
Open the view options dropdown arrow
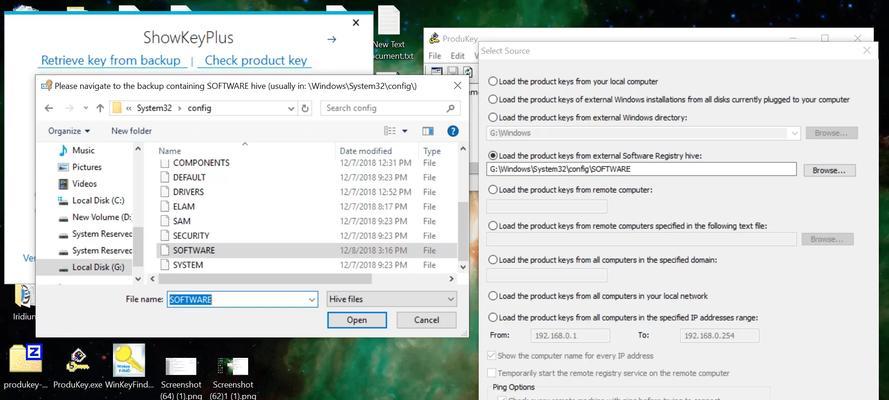tap(405, 131)
